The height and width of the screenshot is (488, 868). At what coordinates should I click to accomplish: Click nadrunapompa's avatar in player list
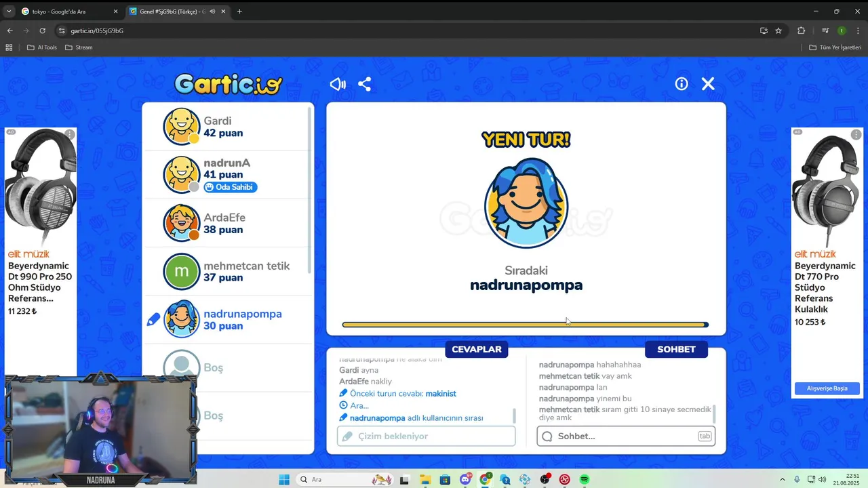coord(182,319)
